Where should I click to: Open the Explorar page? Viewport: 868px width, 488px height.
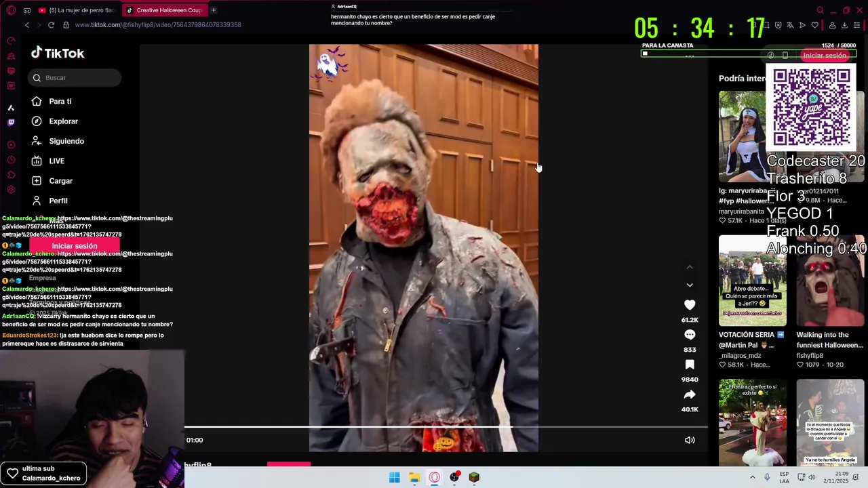click(x=54, y=121)
